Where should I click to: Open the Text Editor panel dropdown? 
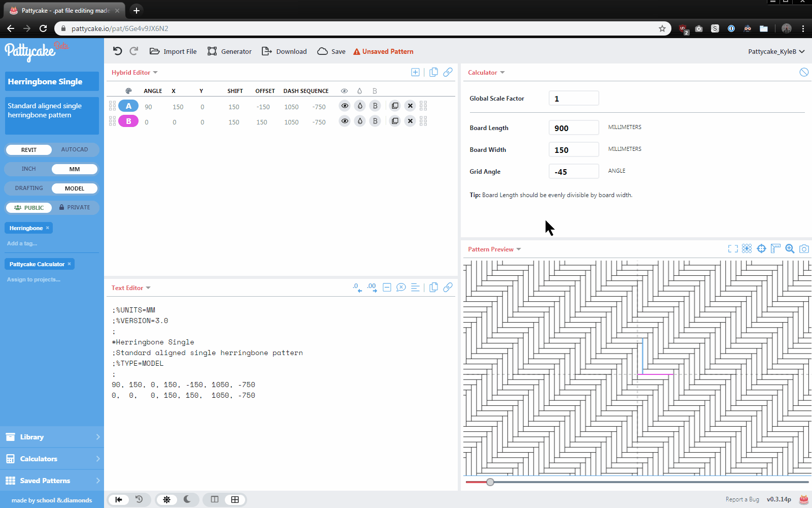pyautogui.click(x=131, y=288)
